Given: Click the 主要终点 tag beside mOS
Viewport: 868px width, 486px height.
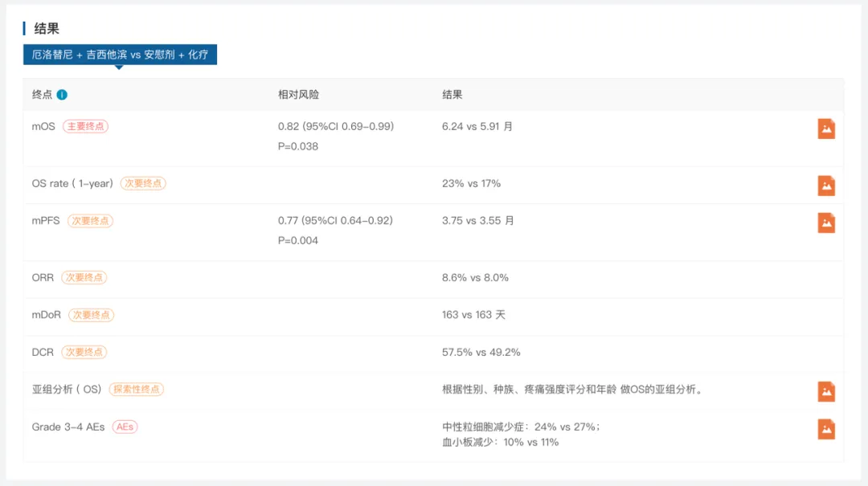Looking at the screenshot, I should click(x=85, y=127).
